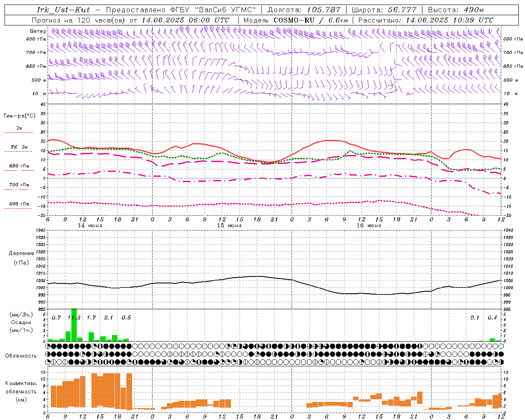The height and width of the screenshot is (420, 525).
Task: Click the green dashed Td 2м legend line
Action: pos(19,152)
